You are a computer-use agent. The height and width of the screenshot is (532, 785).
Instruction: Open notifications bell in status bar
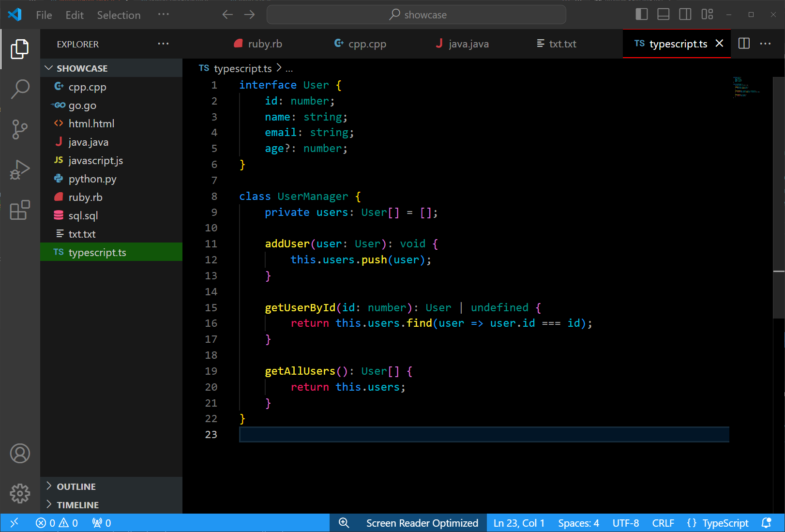click(x=766, y=523)
